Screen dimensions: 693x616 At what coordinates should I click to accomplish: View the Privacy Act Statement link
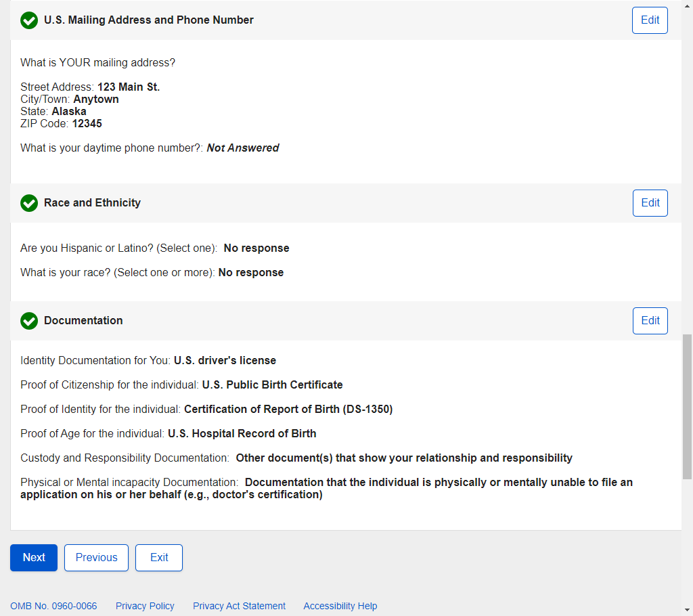tap(239, 606)
